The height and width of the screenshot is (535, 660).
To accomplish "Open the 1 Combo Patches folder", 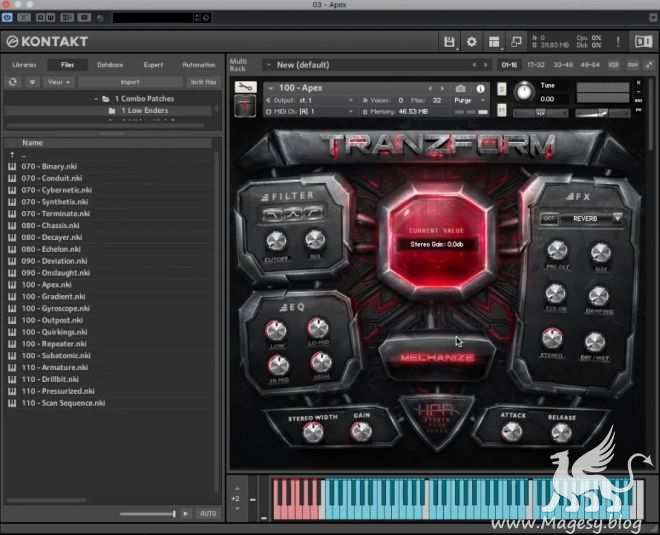I will point(144,99).
